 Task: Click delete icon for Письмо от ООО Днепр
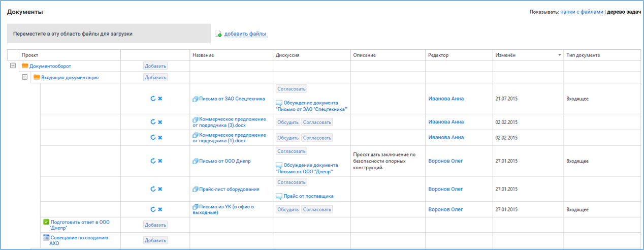pyautogui.click(x=160, y=161)
